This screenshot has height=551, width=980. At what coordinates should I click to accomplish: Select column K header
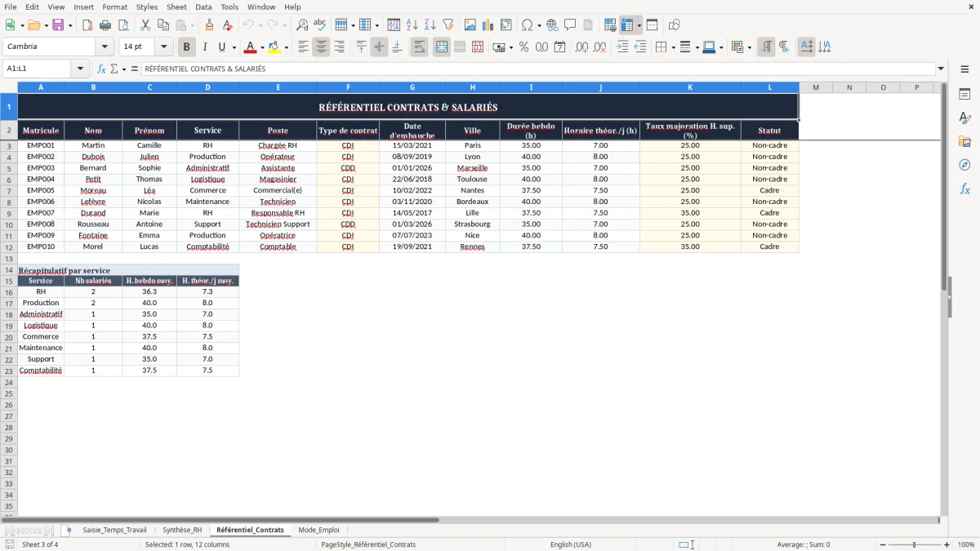pos(690,87)
